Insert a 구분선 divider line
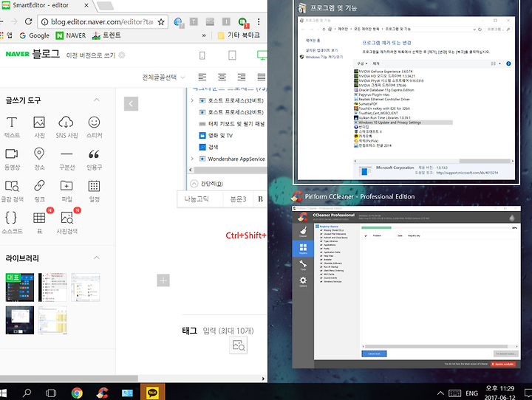The height and width of the screenshot is (400, 532). click(66, 159)
